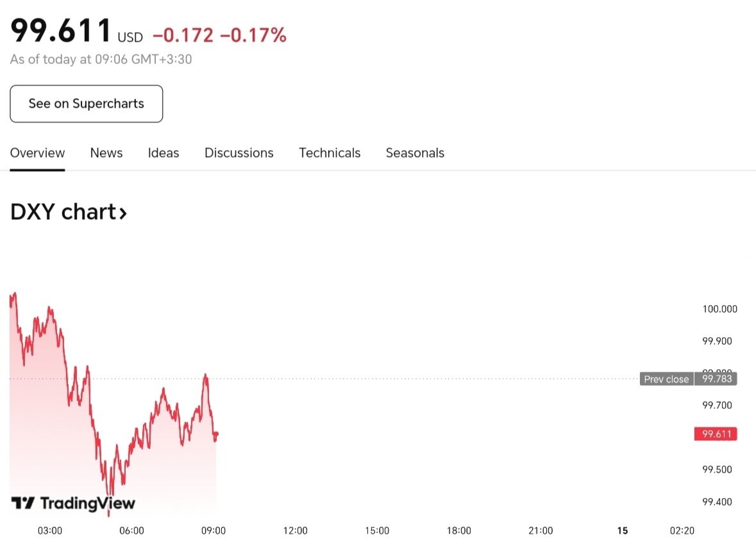Image resolution: width=756 pixels, height=553 pixels.
Task: Click the Prev close label tag
Action: [x=666, y=379]
